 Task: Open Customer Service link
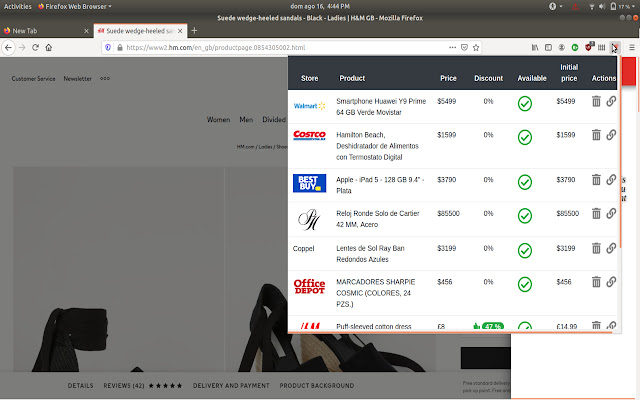click(33, 78)
